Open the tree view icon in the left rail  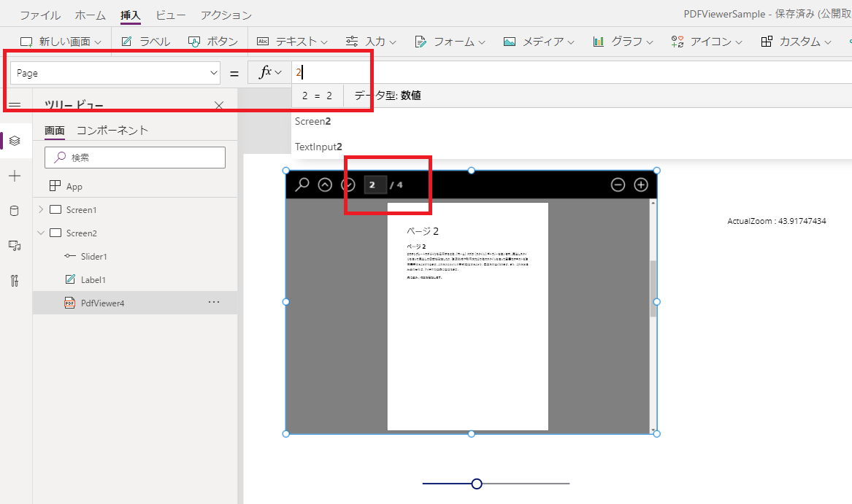pyautogui.click(x=14, y=140)
